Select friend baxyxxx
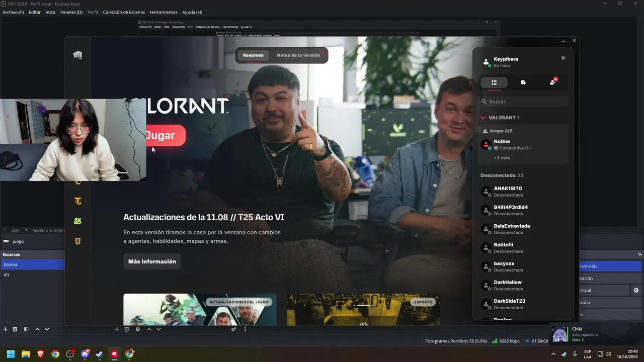The width and height of the screenshot is (644, 362). point(523,266)
